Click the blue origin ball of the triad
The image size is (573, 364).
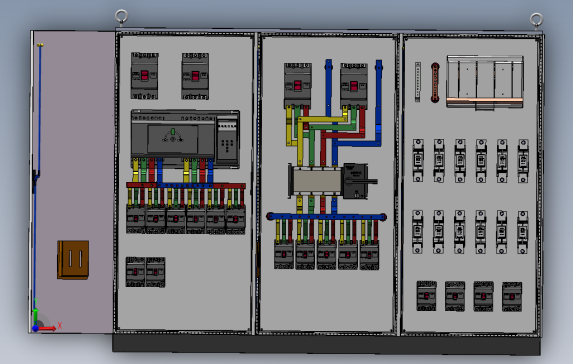point(35,328)
